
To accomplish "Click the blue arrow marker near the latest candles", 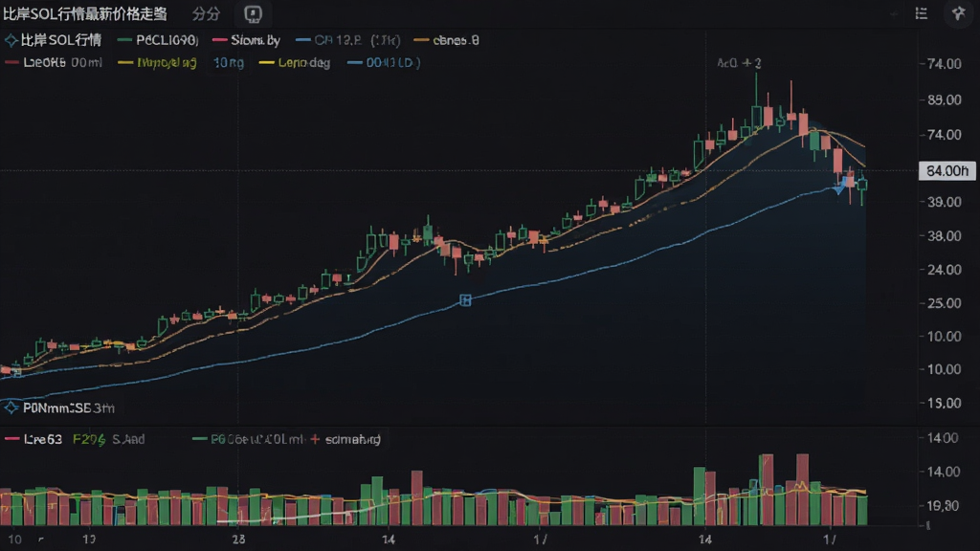I will pos(840,187).
